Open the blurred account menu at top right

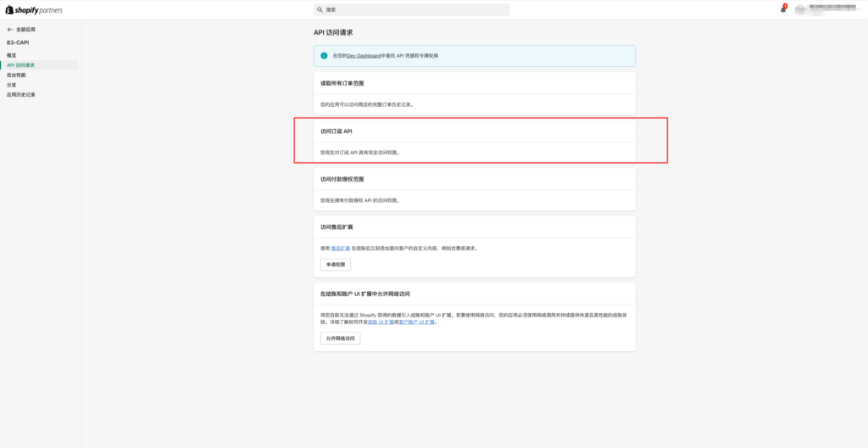[828, 9]
